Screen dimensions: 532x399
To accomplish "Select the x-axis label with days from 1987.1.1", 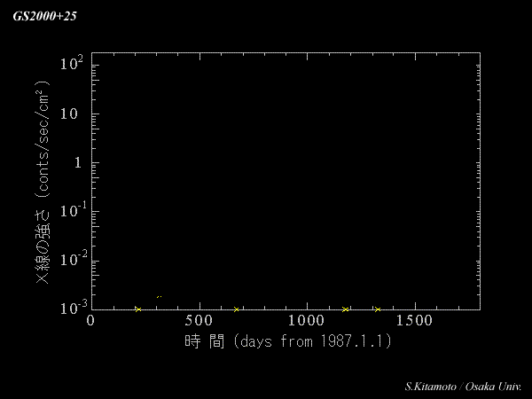I will coord(287,340).
